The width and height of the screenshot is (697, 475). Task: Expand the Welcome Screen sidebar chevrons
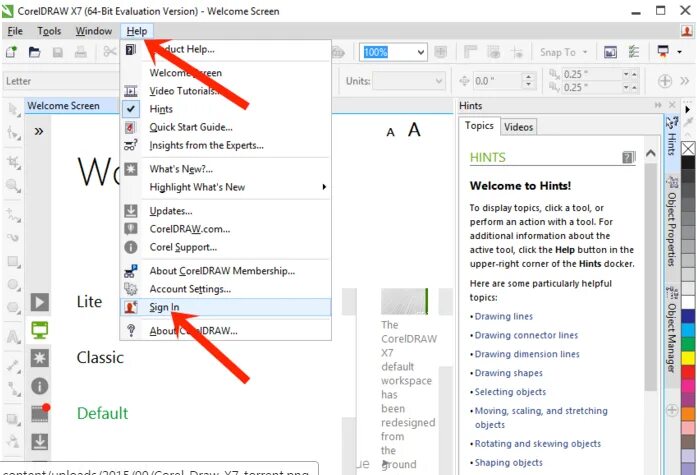[x=39, y=131]
